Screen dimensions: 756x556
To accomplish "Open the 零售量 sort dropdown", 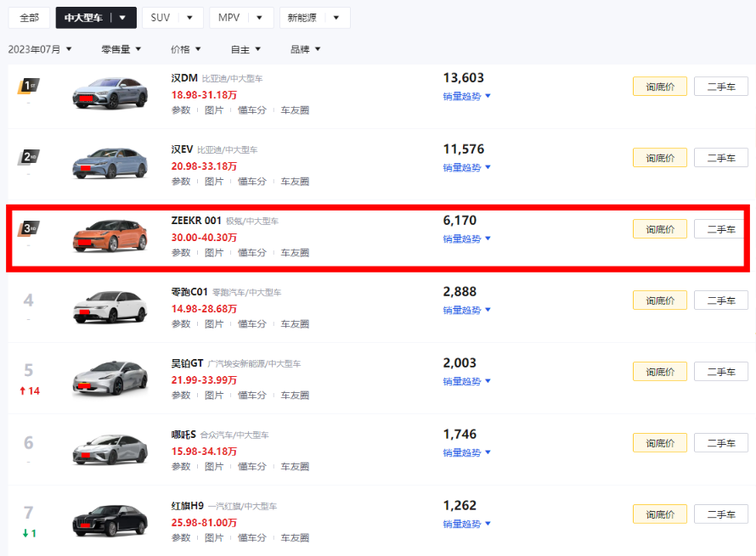I will [121, 49].
